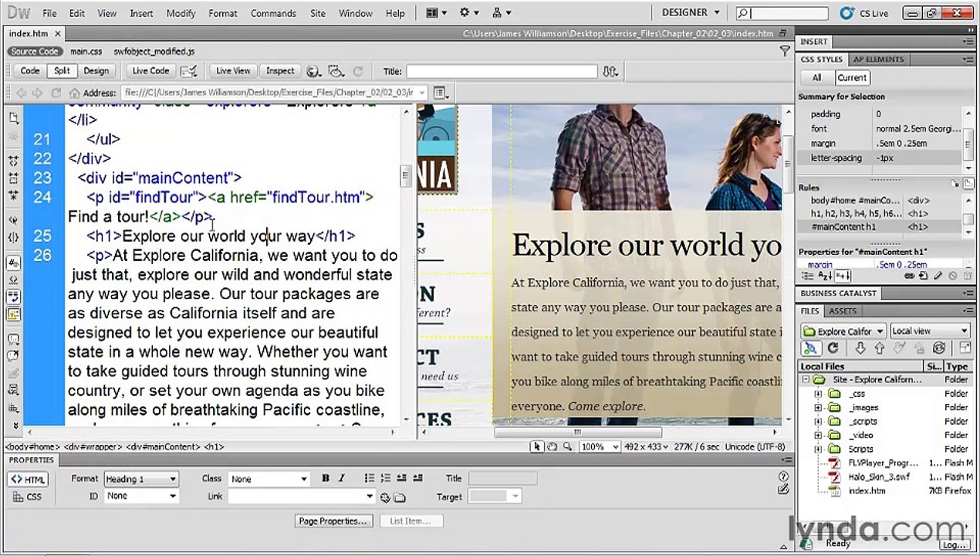This screenshot has width=980, height=556.
Task: Click the CS Live button
Action: pyautogui.click(x=865, y=13)
